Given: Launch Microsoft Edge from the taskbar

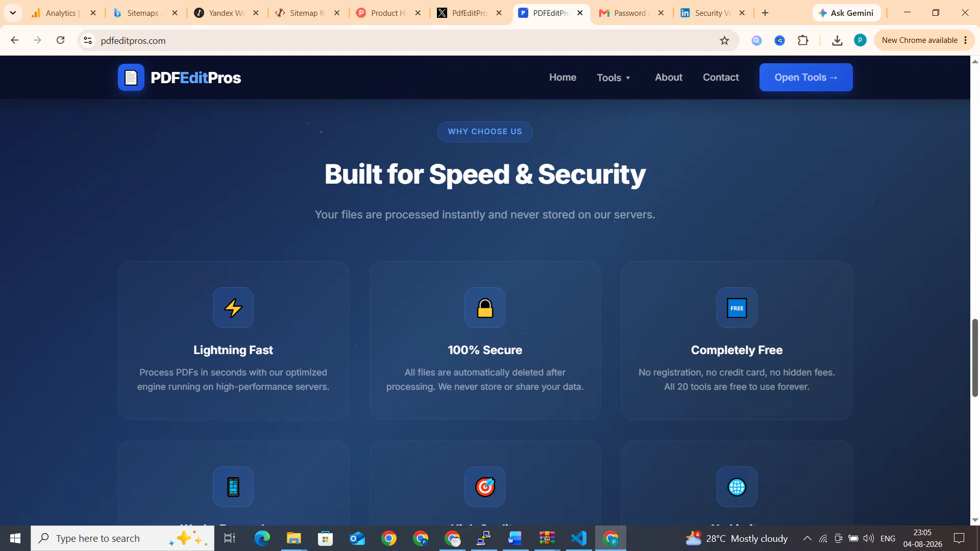Looking at the screenshot, I should point(262,538).
